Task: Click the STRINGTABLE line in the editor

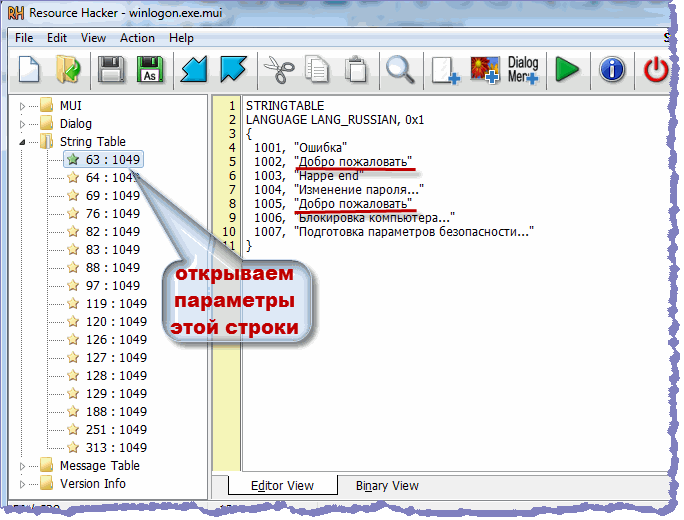Action: point(285,106)
